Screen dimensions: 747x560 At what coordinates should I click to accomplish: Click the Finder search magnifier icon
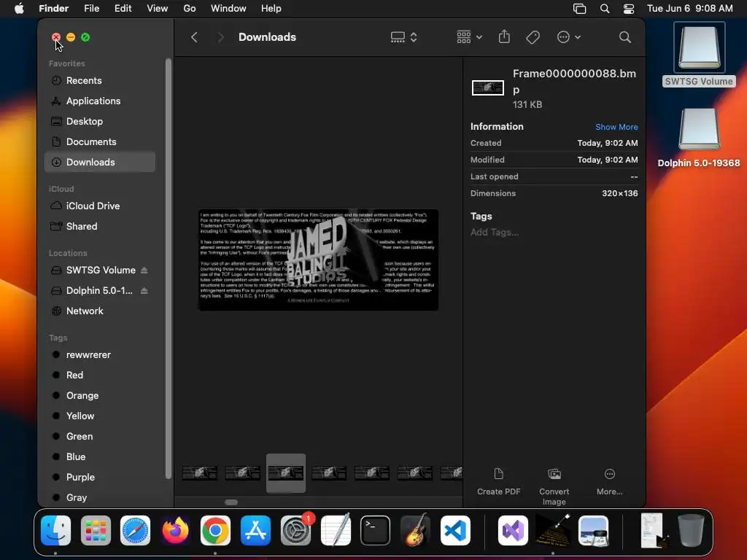point(625,37)
